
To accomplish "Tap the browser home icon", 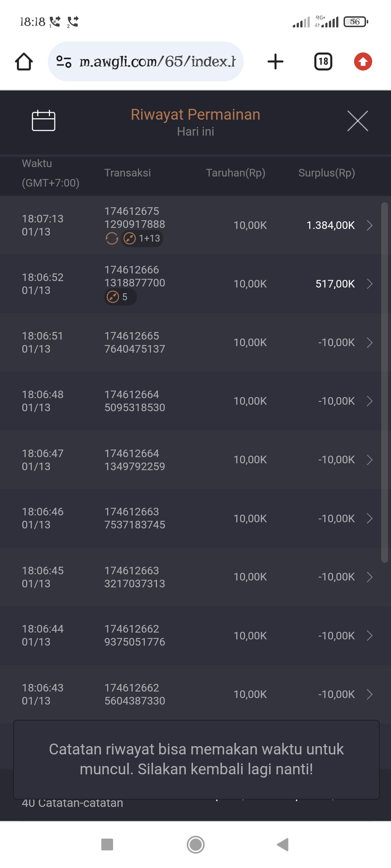I will [24, 61].
